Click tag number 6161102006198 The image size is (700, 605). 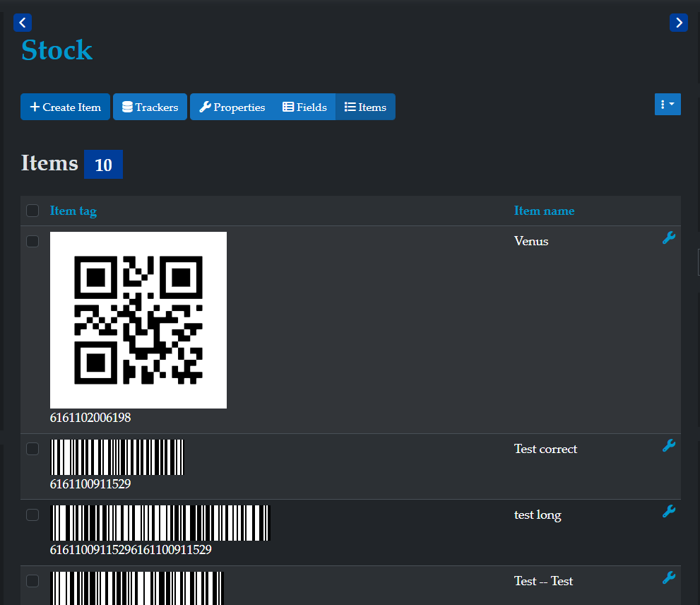coord(90,417)
